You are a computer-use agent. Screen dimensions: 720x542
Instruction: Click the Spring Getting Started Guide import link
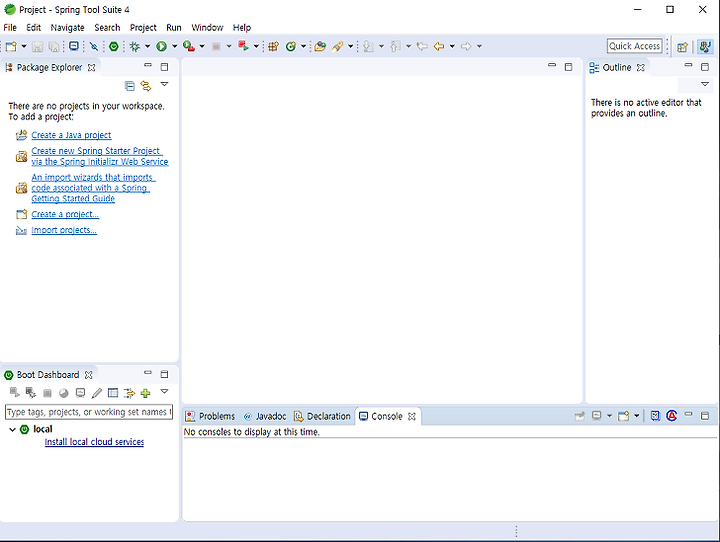[93, 188]
